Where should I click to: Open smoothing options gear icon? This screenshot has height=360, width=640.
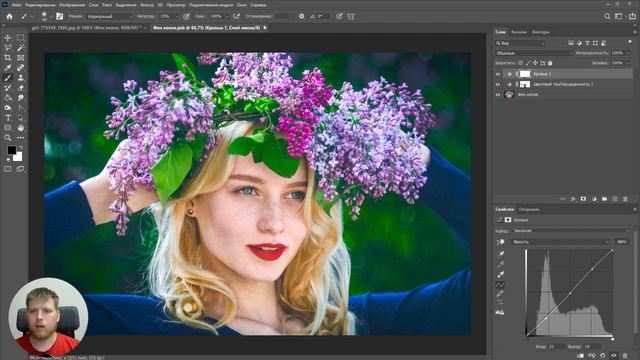302,16
